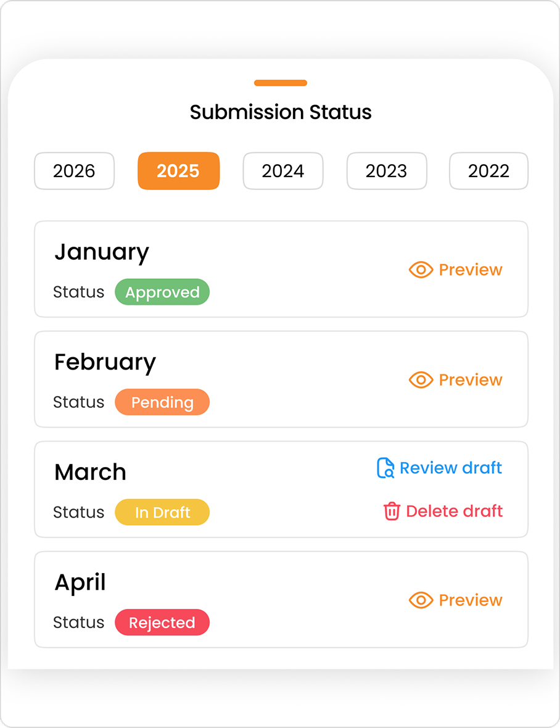Click the green Approved status badge
Screen dimensions: 560x728
pos(162,292)
